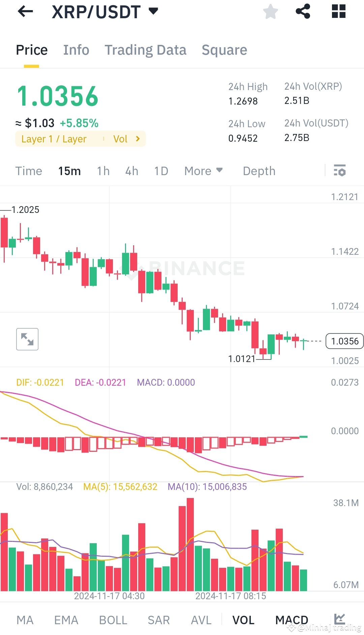364x635 pixels.
Task: Toggle the star to favorite XRP/USDT
Action: tap(270, 11)
